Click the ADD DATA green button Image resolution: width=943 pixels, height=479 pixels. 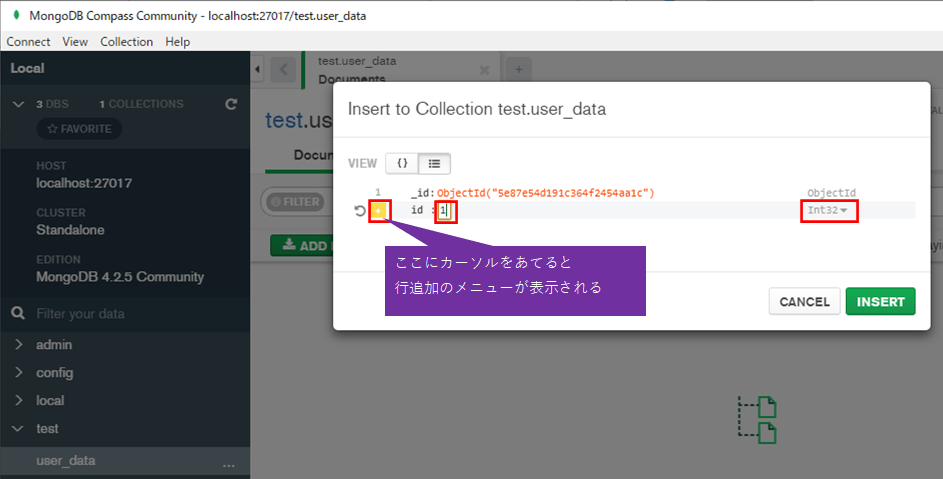302,246
